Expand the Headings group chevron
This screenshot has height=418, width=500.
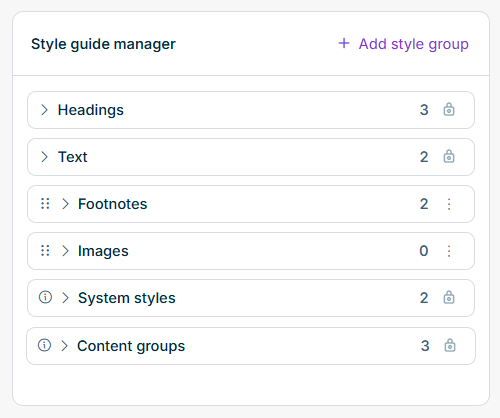coord(44,110)
